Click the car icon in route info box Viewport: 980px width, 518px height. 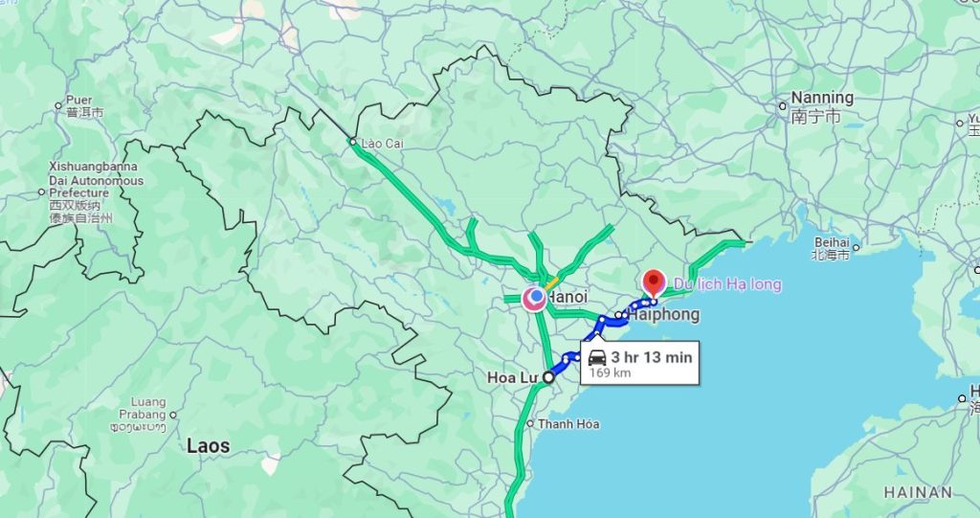597,357
